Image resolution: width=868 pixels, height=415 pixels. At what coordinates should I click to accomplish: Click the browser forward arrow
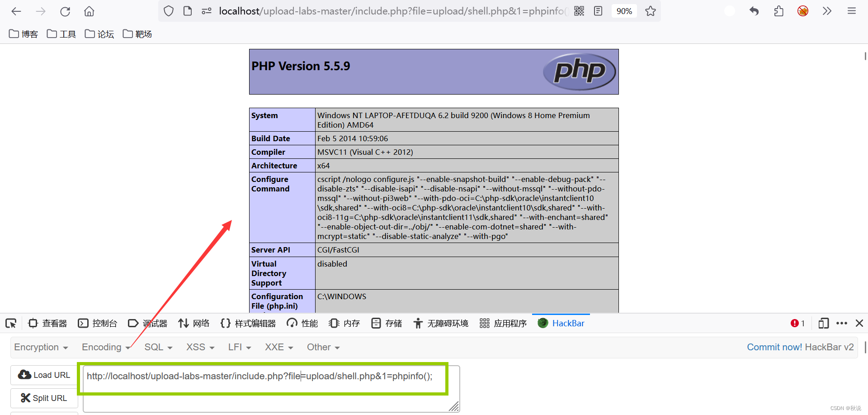41,11
